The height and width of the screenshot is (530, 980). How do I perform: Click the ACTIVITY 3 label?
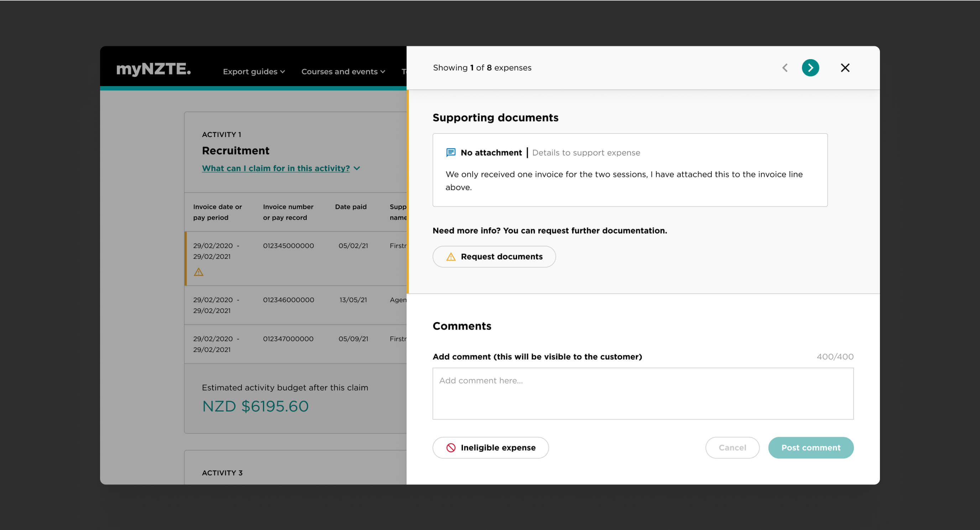[x=222, y=473]
